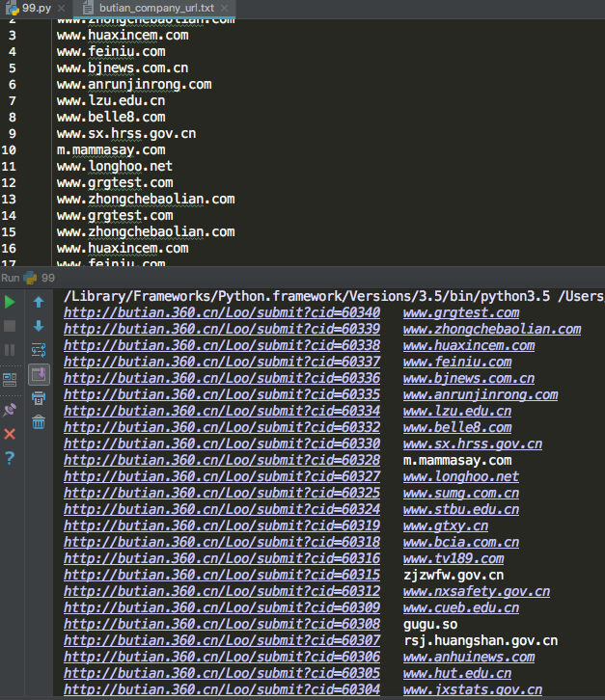This screenshot has width=605, height=700.
Task: Place cursor on editor line 5 www.bjnews.com.cn
Action: tap(123, 67)
